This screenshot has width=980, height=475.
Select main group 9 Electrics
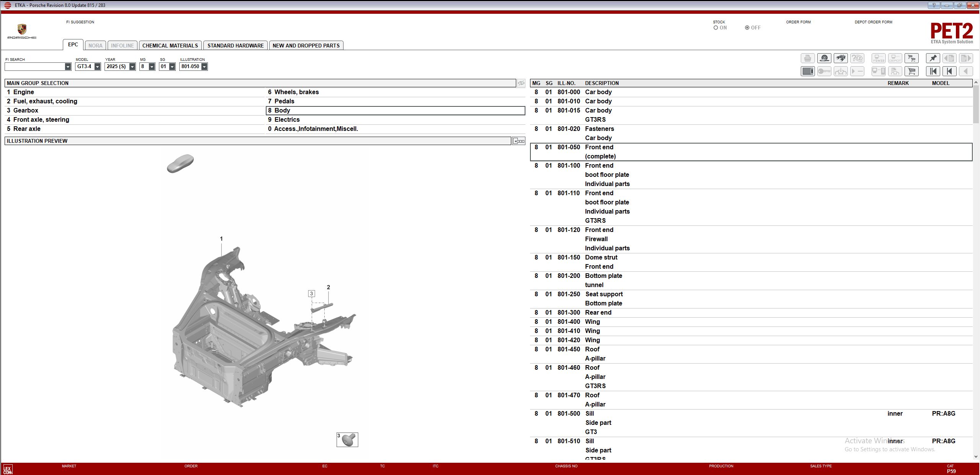click(287, 119)
